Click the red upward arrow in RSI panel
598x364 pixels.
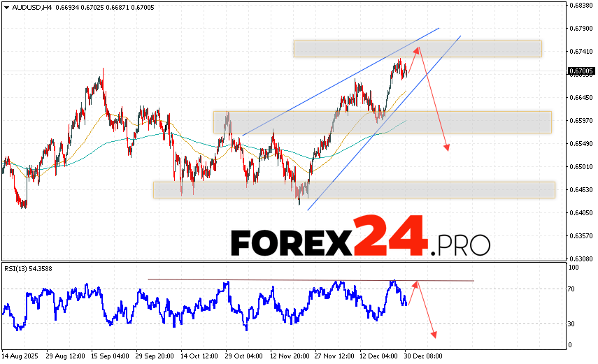point(413,293)
